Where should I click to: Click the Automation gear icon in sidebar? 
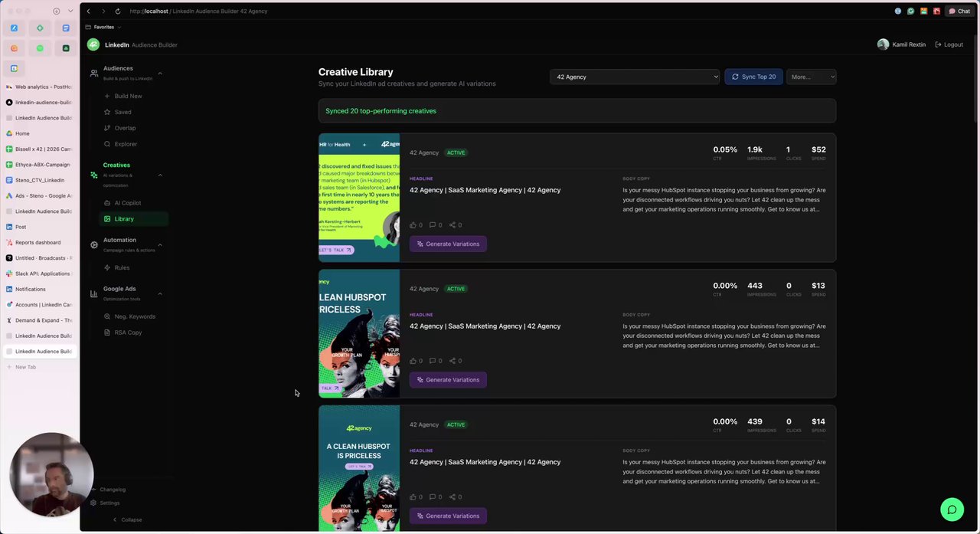point(94,244)
